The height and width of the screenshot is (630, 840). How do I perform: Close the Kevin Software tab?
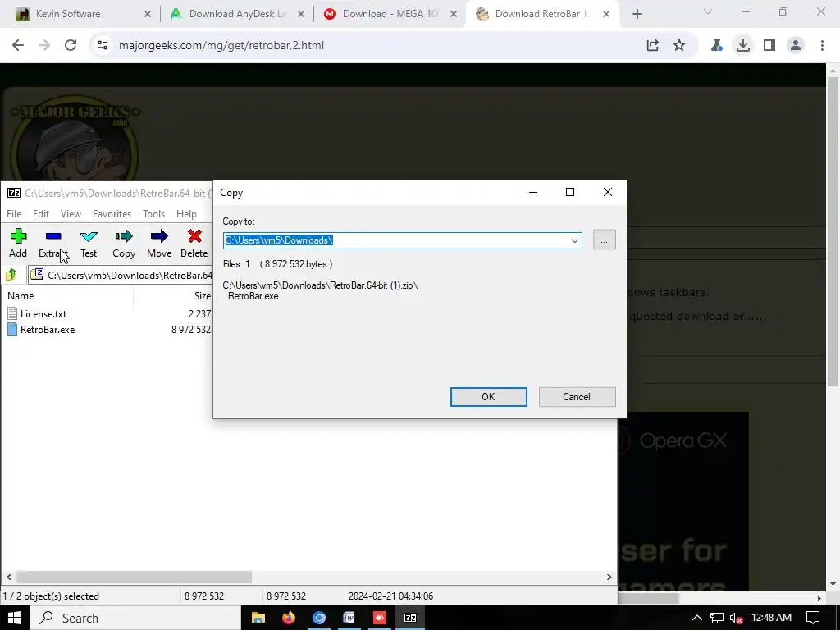point(148,14)
